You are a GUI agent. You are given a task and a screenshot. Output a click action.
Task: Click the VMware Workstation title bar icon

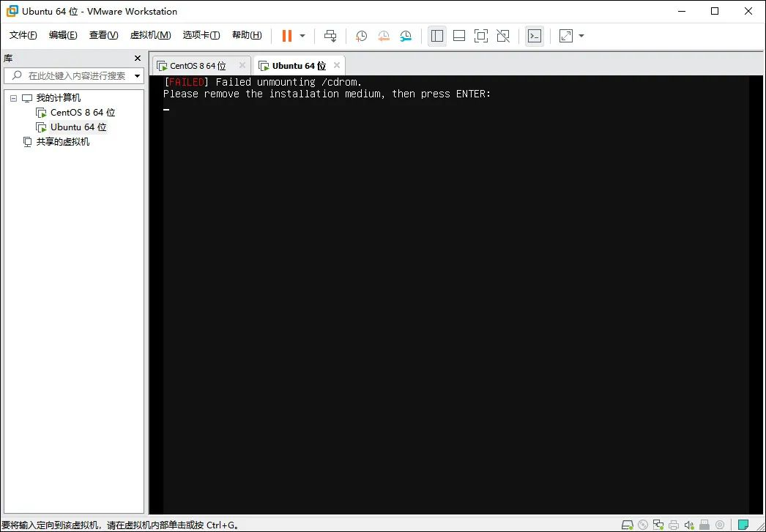pos(12,11)
